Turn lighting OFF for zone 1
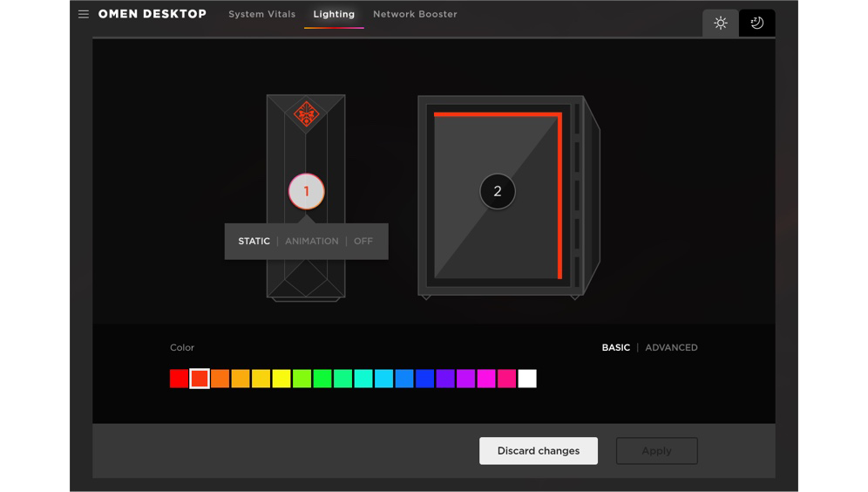Screen dimensions: 868x492 pos(363,241)
